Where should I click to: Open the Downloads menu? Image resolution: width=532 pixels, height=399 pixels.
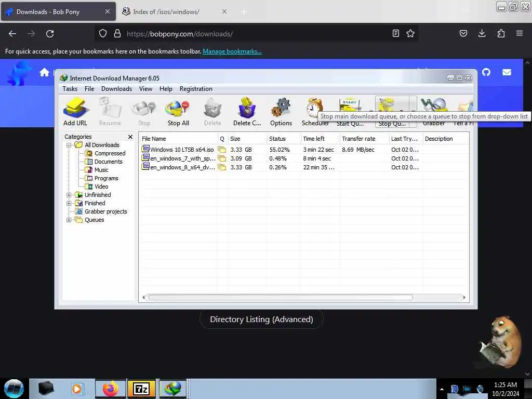(116, 89)
